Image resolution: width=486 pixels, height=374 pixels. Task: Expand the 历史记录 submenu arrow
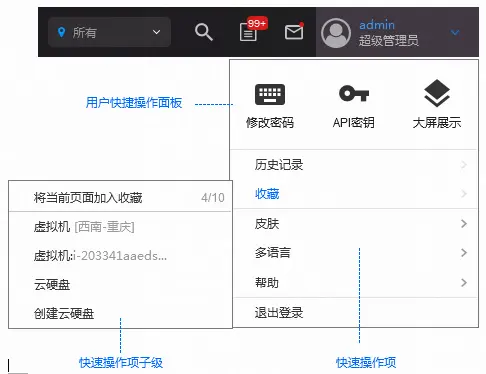pos(464,164)
